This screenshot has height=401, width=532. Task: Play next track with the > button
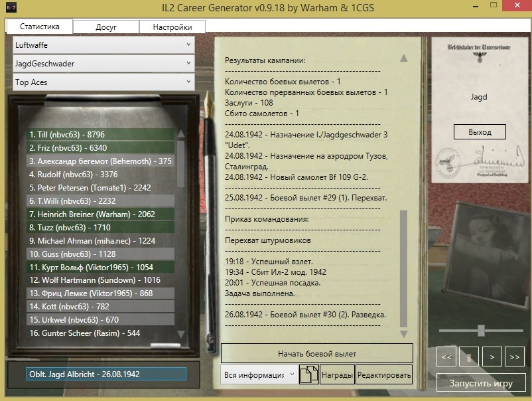(x=492, y=357)
